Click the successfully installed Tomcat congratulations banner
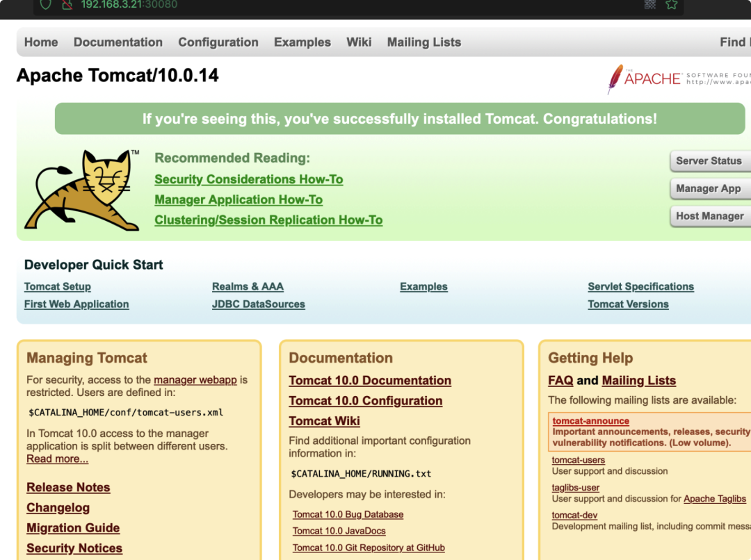The width and height of the screenshot is (751, 560). 400,119
